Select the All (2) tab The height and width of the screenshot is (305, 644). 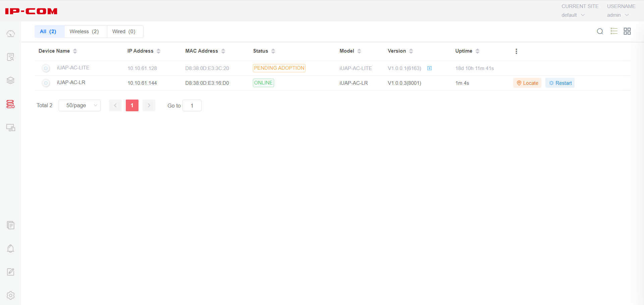(x=49, y=32)
